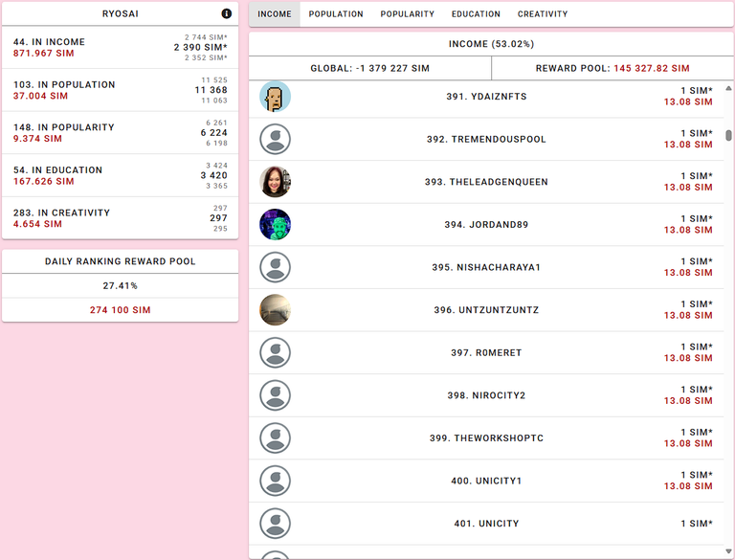
Task: Click the name 398. NIROCITY2
Action: (x=486, y=395)
